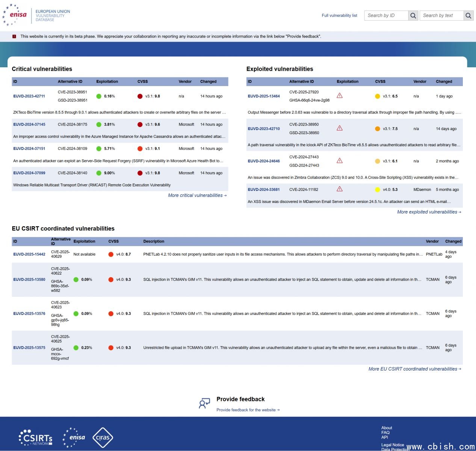Screen dimensions: 476x451
Task: Focus the Search by text field
Action: click(441, 15)
